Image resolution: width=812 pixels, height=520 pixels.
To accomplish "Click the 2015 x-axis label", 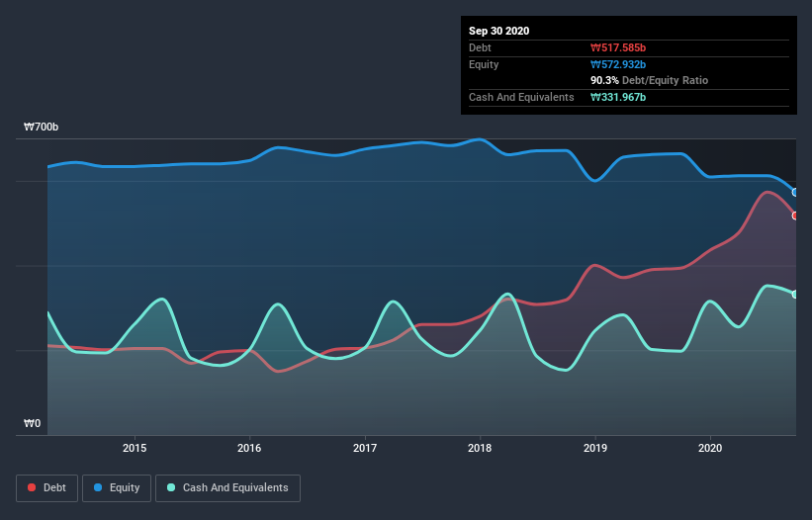I will (x=135, y=448).
